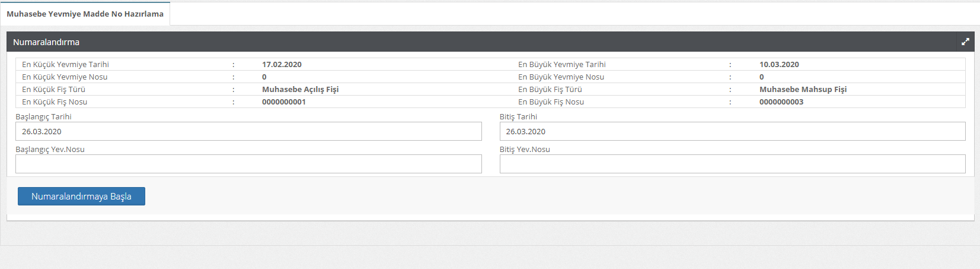
Task: Click the Bitiş Tarihi field label
Action: 518,117
